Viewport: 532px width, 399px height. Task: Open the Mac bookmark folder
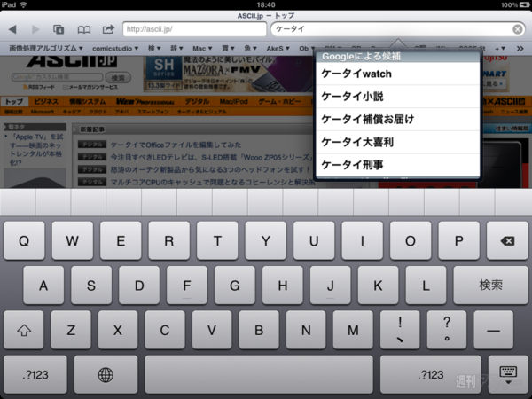202,49
